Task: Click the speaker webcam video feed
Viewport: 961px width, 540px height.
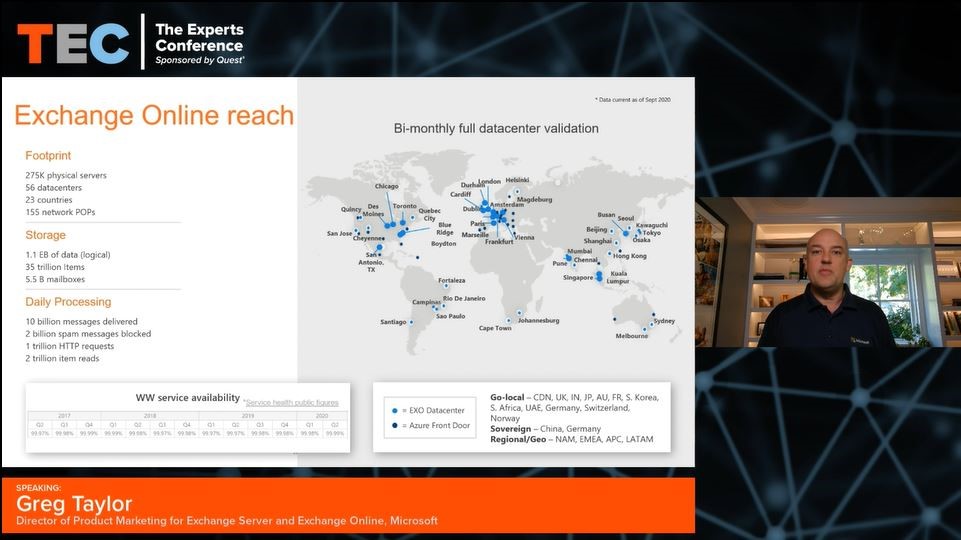Action: pyautogui.click(x=828, y=272)
